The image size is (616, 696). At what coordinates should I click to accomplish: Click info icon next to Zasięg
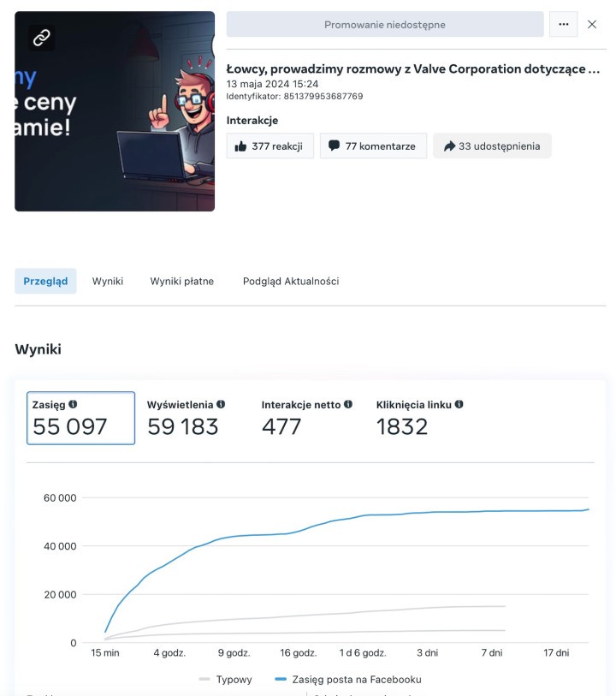(x=74, y=404)
